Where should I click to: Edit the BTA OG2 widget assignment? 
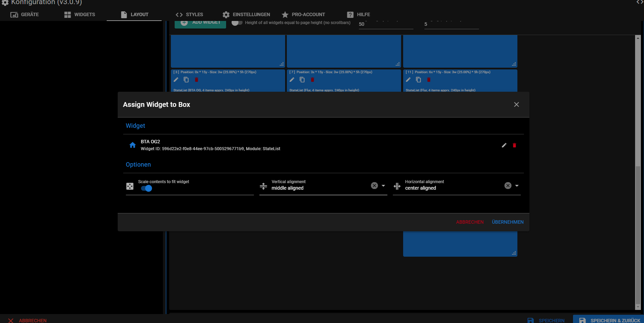pos(504,145)
